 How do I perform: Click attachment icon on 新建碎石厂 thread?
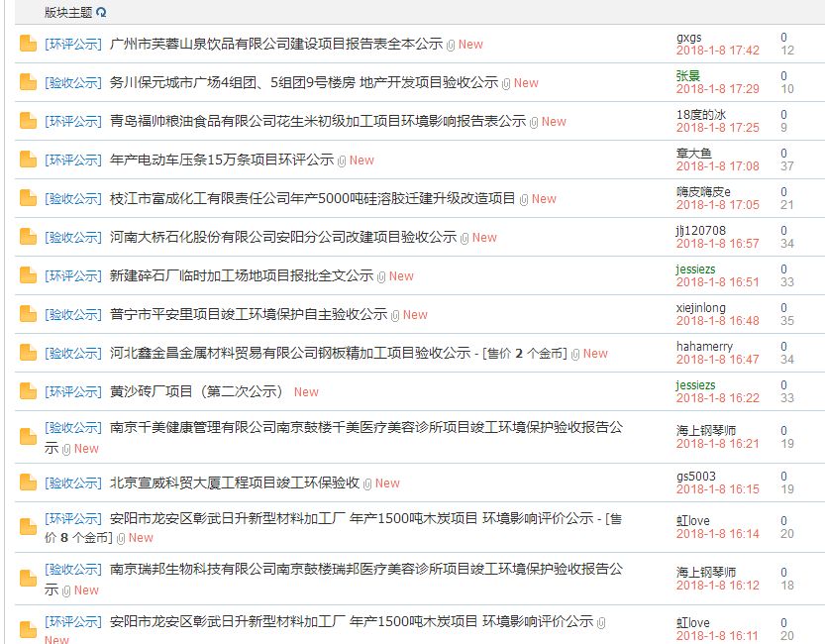coord(381,276)
